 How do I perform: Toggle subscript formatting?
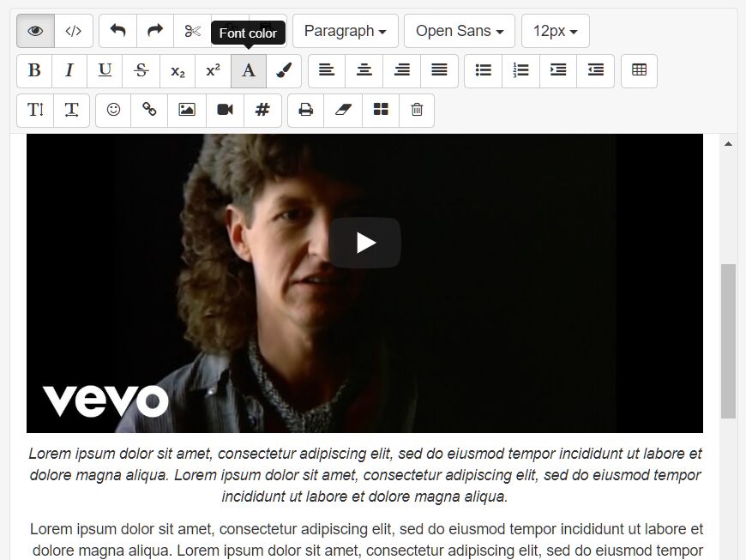178,70
